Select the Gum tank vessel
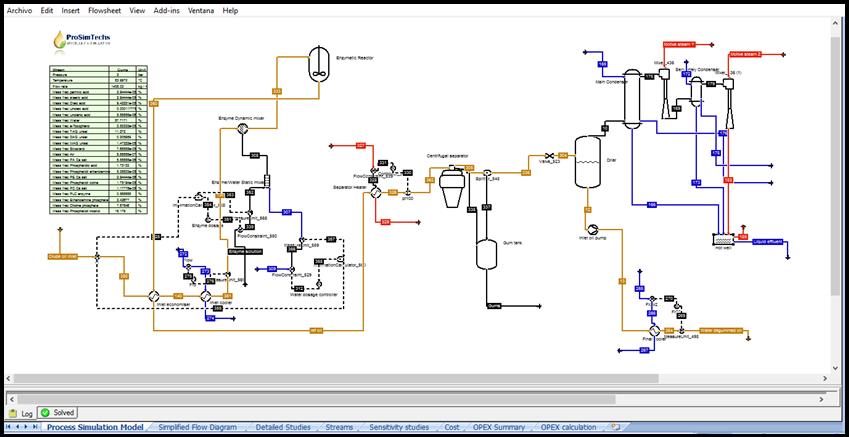 click(486, 253)
